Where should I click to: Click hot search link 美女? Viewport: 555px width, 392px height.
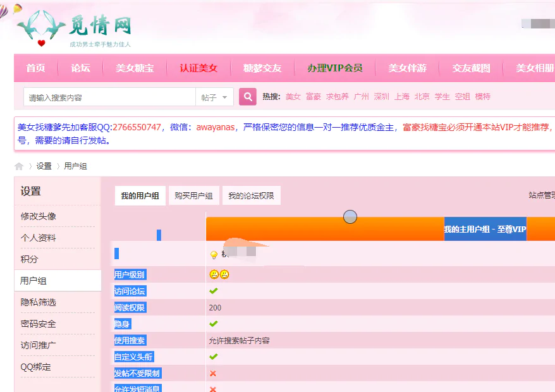[293, 97]
